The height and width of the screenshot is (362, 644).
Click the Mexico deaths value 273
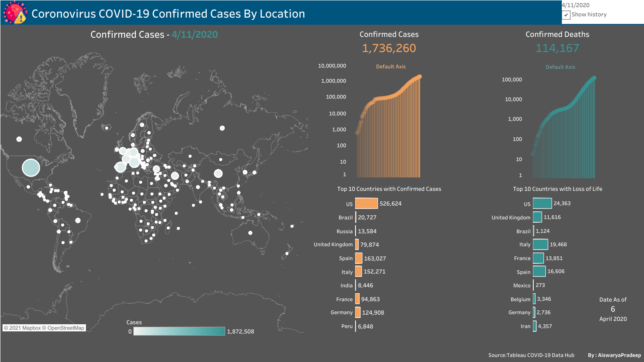(540, 285)
